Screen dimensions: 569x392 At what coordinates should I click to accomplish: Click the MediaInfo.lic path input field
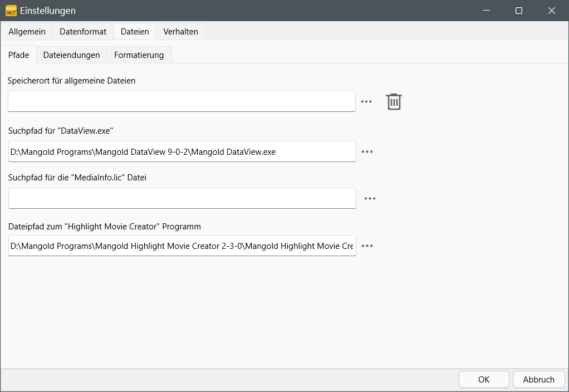(x=182, y=198)
